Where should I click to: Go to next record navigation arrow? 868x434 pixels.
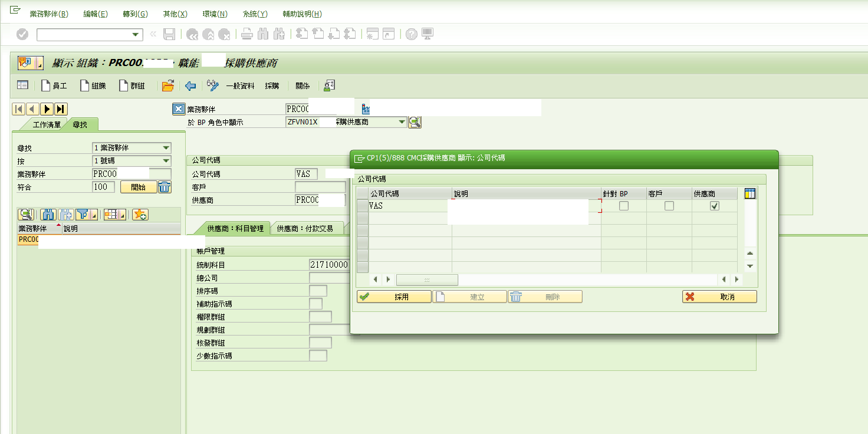click(x=47, y=108)
